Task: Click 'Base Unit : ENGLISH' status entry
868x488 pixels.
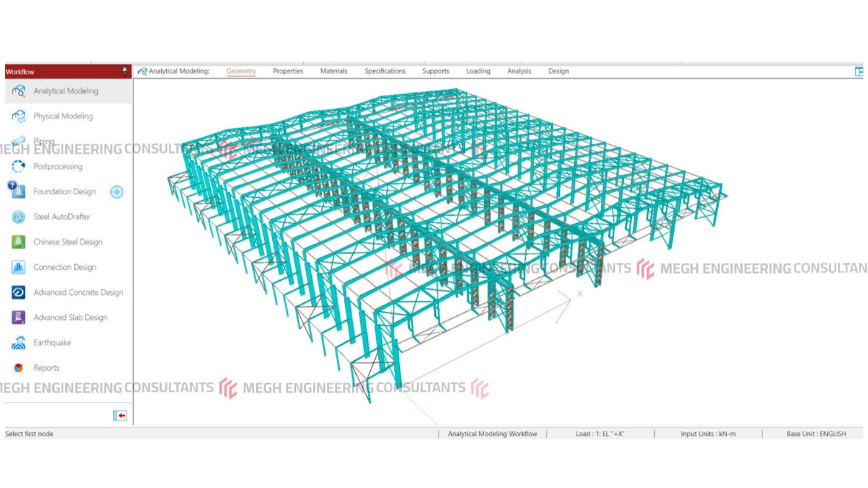Action: click(x=816, y=434)
